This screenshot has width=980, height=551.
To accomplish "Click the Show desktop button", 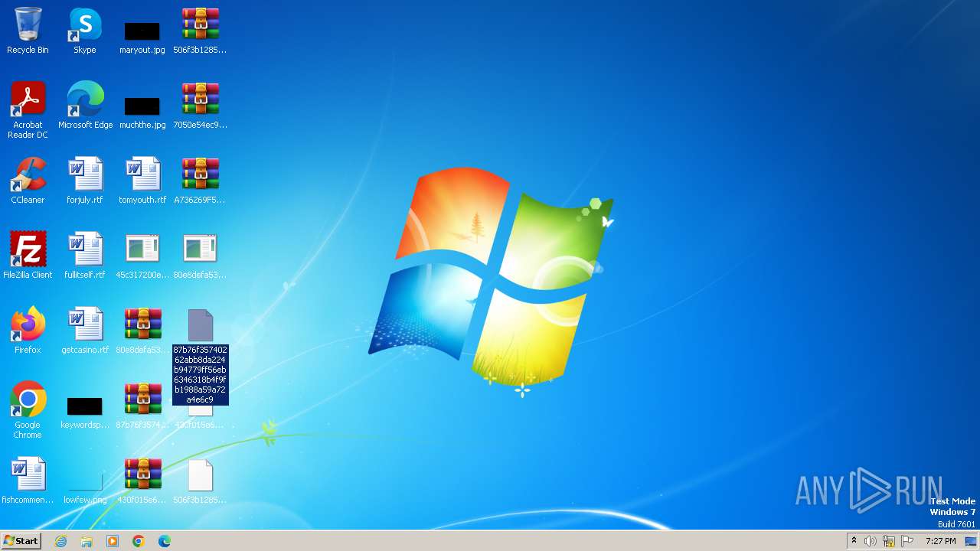I will coord(971,541).
